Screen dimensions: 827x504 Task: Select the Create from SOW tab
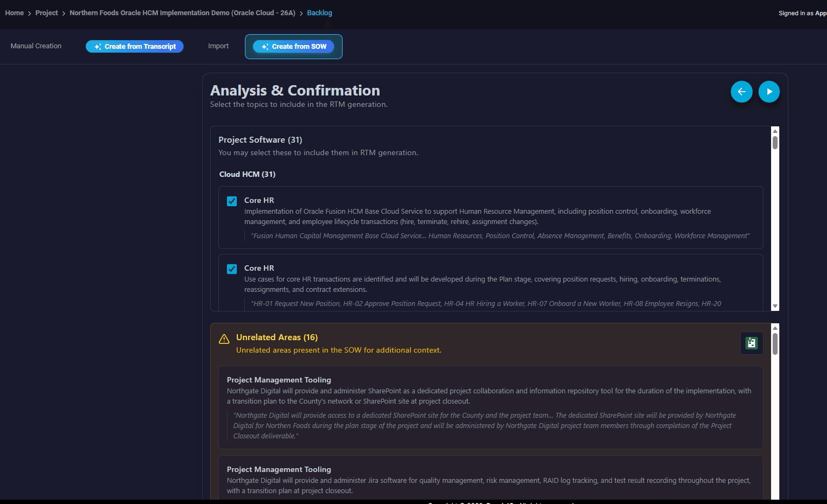(x=293, y=47)
